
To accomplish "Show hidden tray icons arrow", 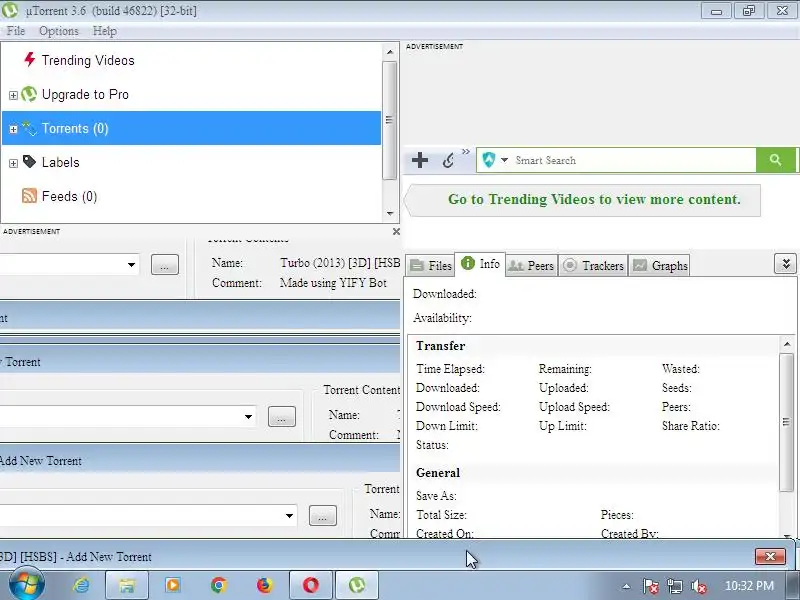I will point(627,586).
